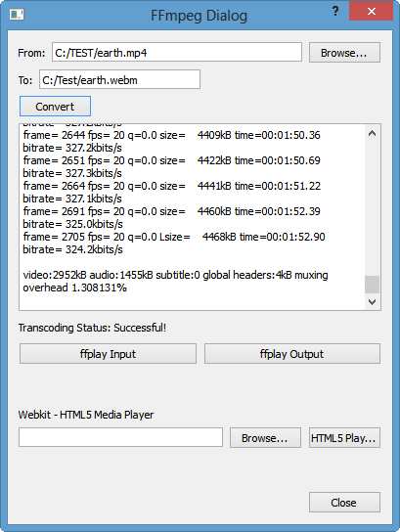
Task: Click the Transcoding Status Successful label
Action: pos(92,328)
